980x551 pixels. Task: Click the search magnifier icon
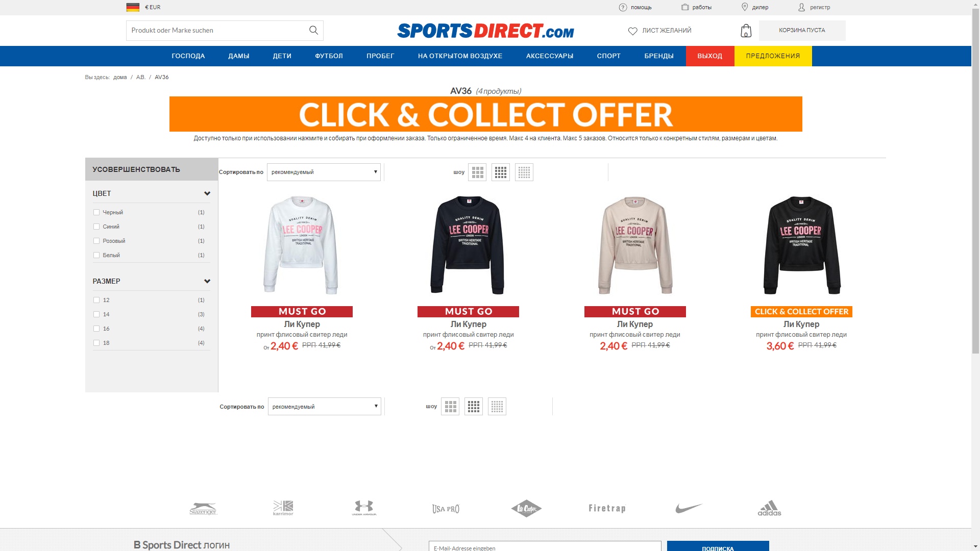(x=313, y=30)
